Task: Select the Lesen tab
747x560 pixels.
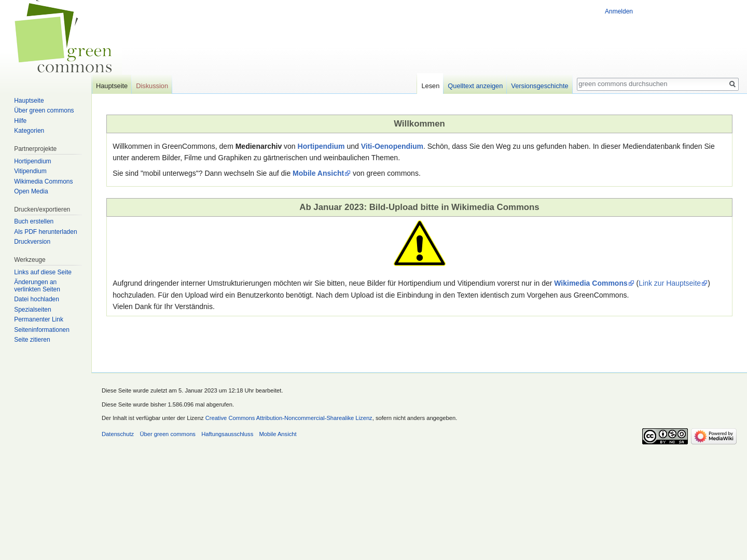Action: click(430, 86)
